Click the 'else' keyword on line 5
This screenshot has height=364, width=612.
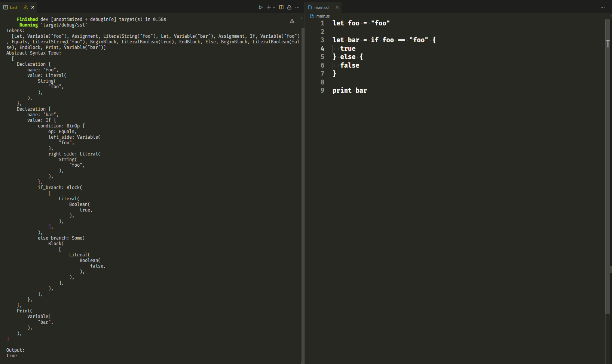click(x=348, y=57)
